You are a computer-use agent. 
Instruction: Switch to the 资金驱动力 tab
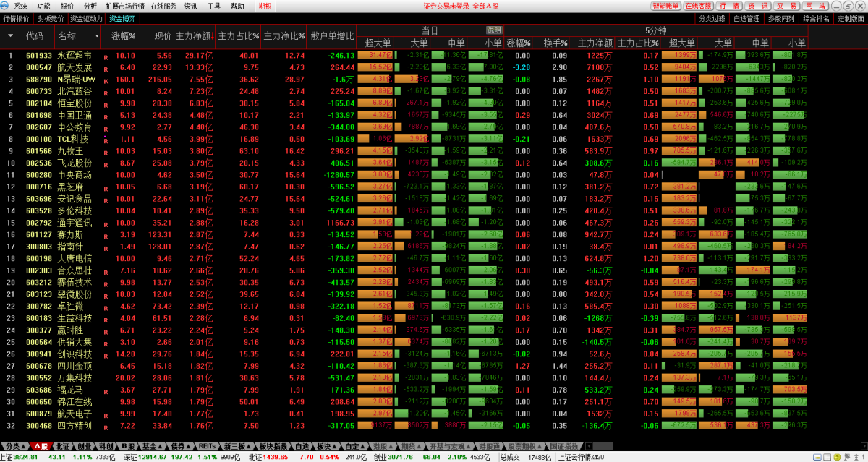(86, 18)
